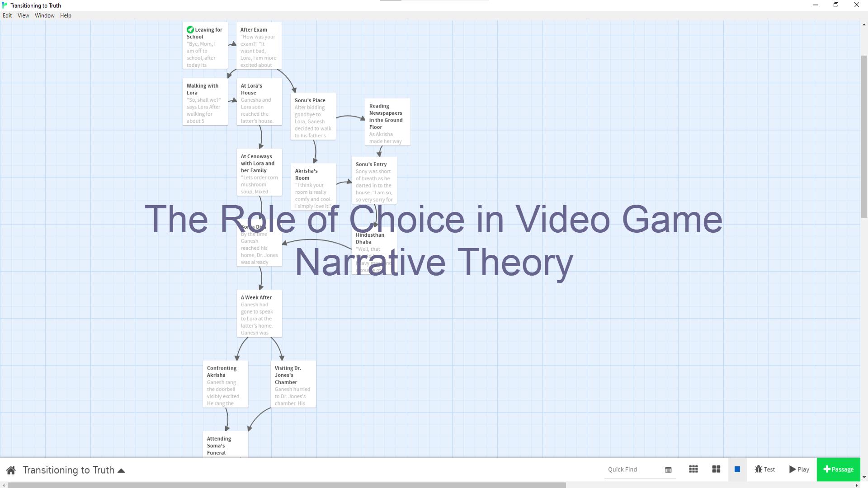The image size is (868, 488).
Task: Add a new passage with the +Passage button
Action: click(838, 469)
